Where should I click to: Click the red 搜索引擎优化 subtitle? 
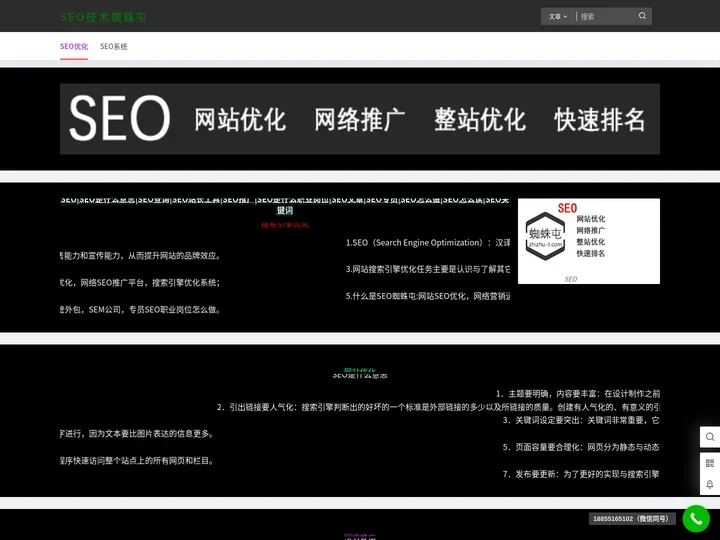tap(285, 225)
